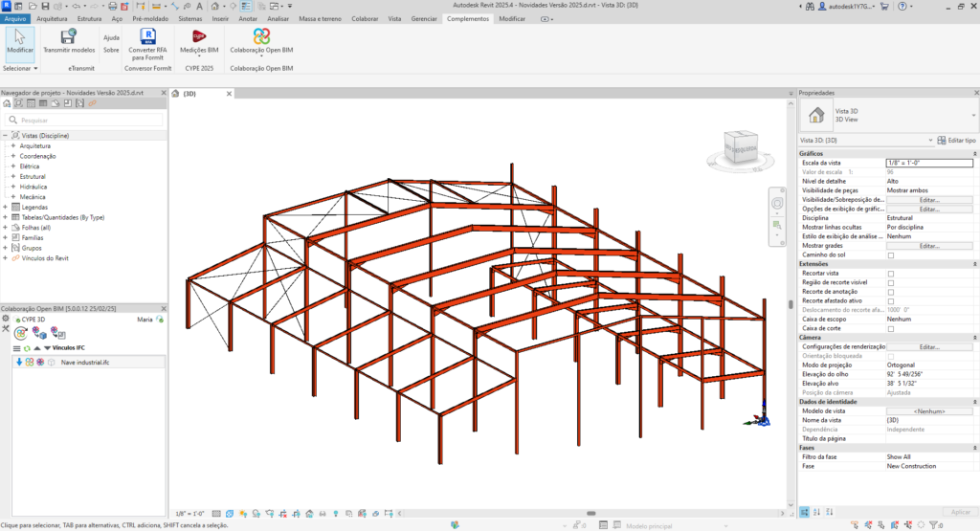The height and width of the screenshot is (531, 980).
Task: Switch to the Sistemas ribbon tab
Action: [x=190, y=19]
